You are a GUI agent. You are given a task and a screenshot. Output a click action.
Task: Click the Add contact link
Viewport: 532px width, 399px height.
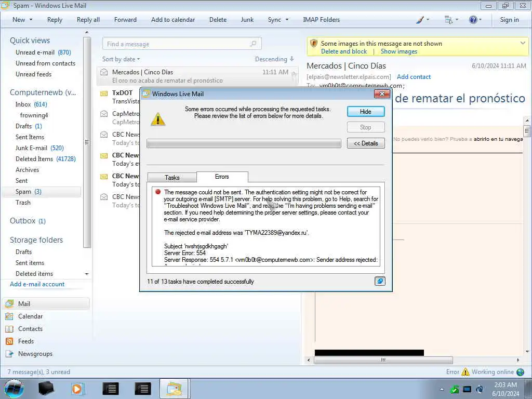point(414,77)
